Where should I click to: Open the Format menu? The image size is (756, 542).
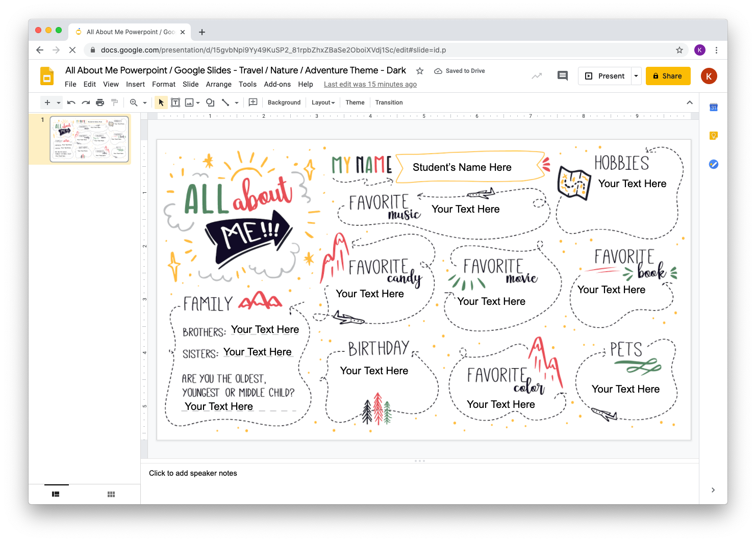coord(163,84)
